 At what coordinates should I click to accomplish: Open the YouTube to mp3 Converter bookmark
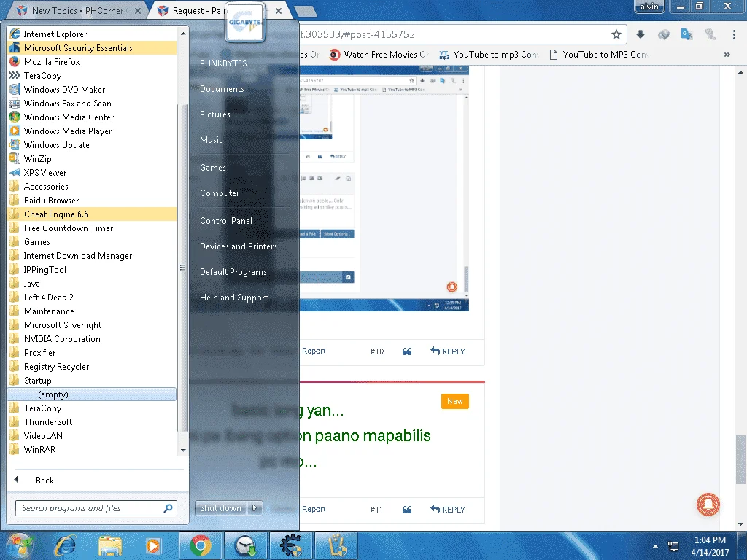[489, 55]
